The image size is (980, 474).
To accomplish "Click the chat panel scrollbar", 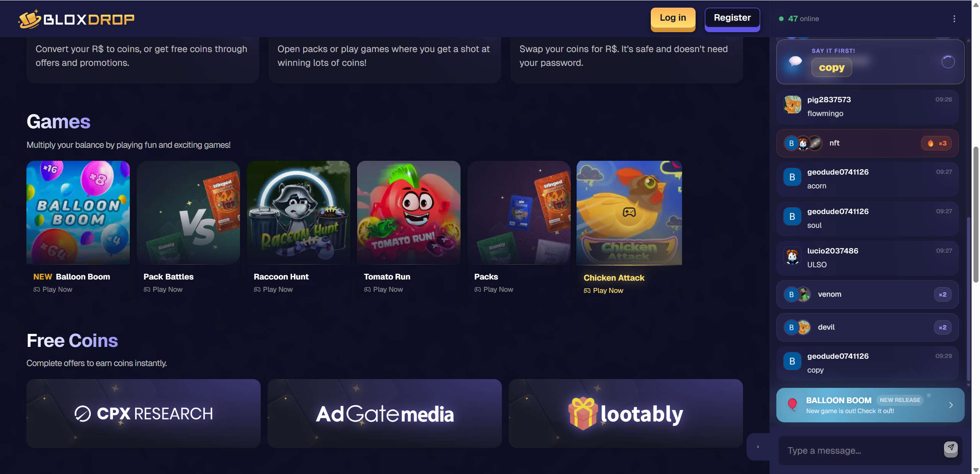I will coord(976,214).
